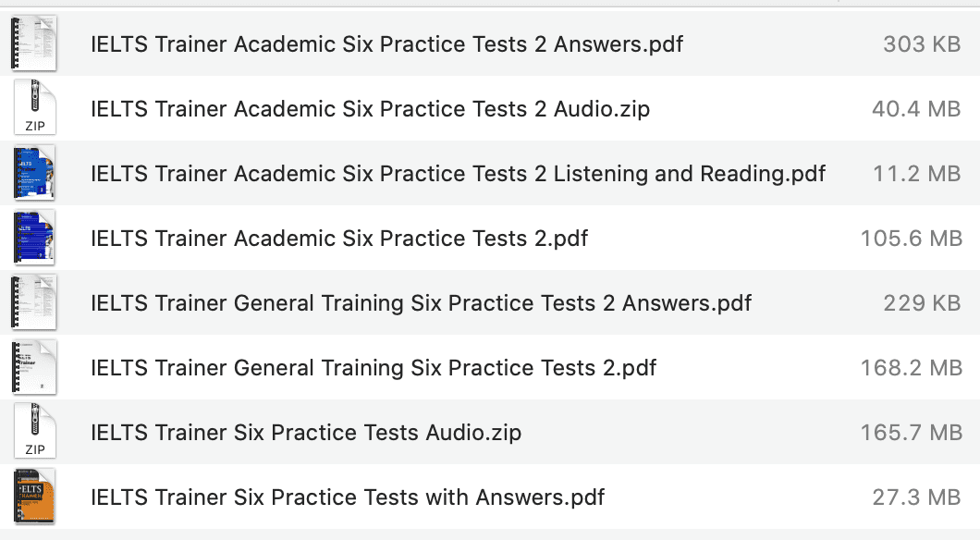Image resolution: width=980 pixels, height=540 pixels.
Task: Select IELTS Trainer Six Practice Tests Audio.zip
Action: coord(305,432)
